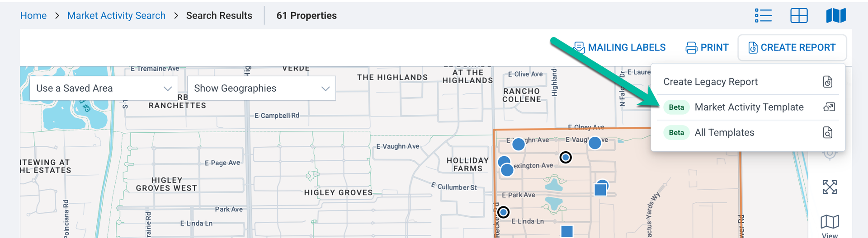868x238 pixels.
Task: Open the Use a Saved Area dropdown
Action: [104, 89]
